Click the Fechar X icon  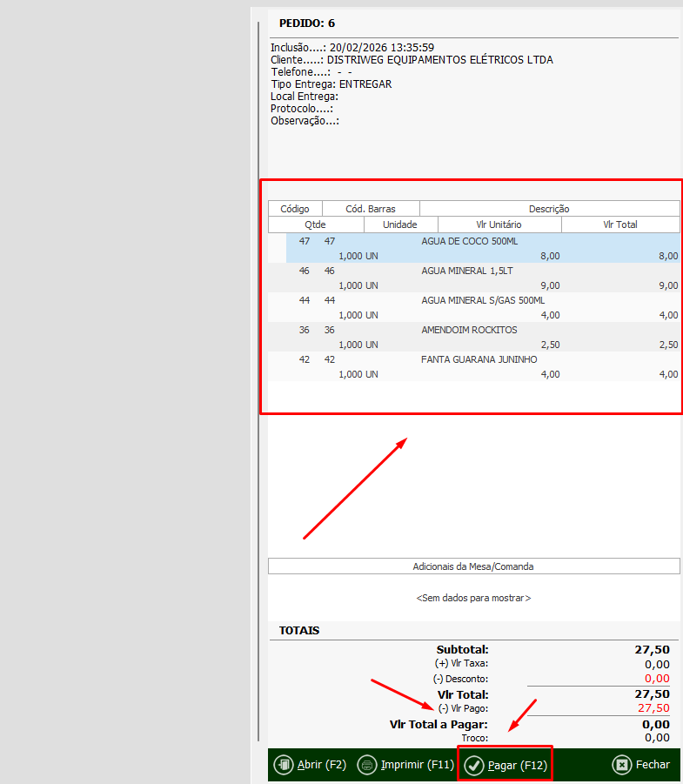(622, 765)
